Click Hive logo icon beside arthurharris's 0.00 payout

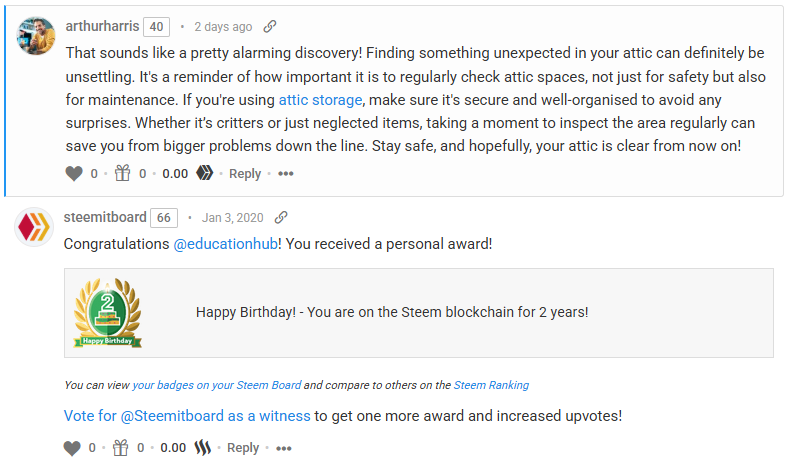pyautogui.click(x=205, y=173)
